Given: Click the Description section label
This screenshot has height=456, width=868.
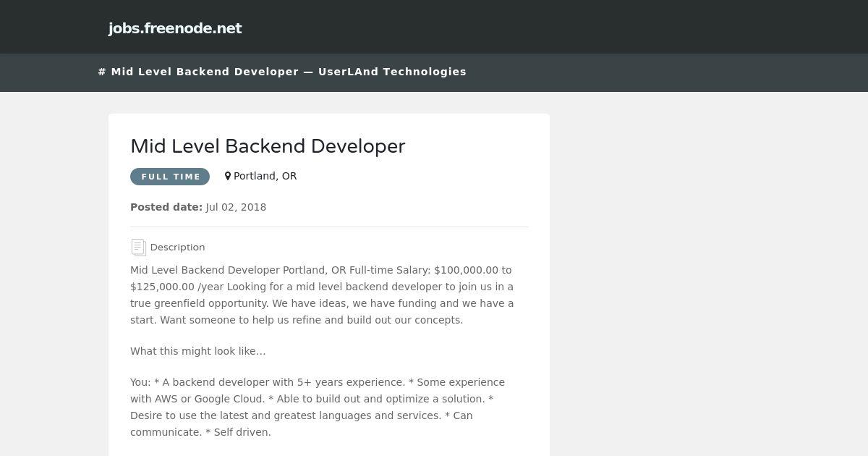Looking at the screenshot, I should (x=177, y=247).
